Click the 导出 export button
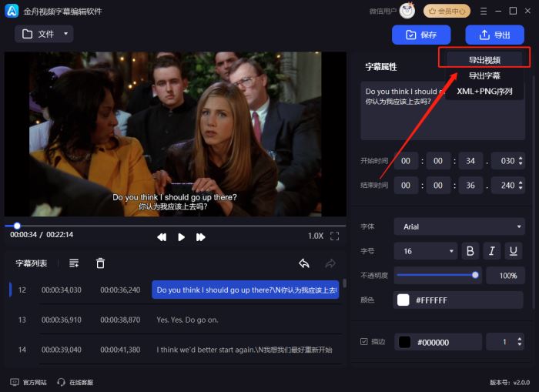539x392 pixels. coord(494,35)
